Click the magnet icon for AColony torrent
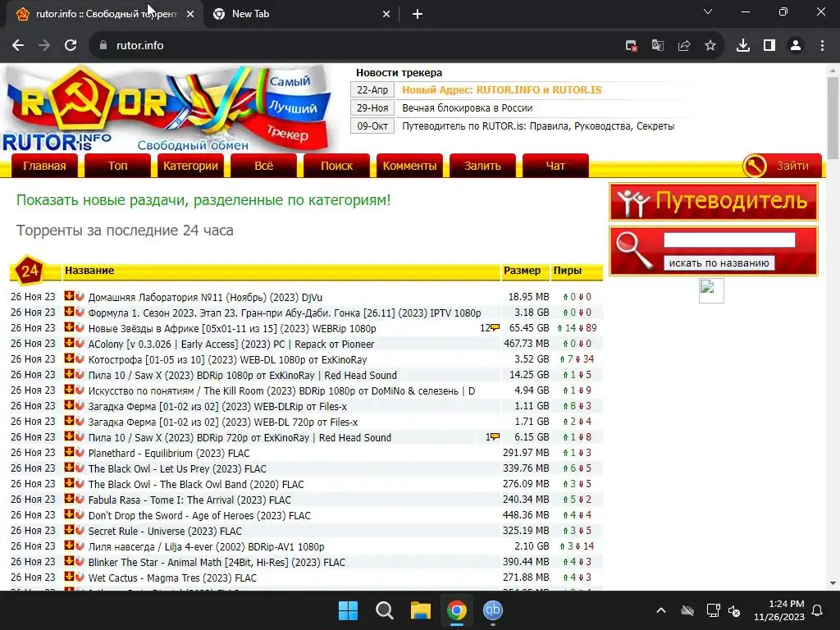The height and width of the screenshot is (630, 840). point(80,343)
